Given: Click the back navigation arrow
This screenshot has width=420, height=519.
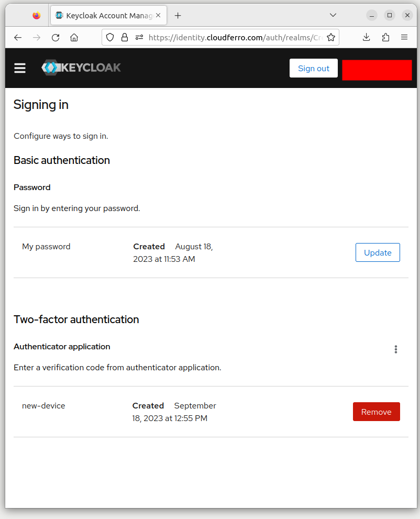Looking at the screenshot, I should (18, 38).
